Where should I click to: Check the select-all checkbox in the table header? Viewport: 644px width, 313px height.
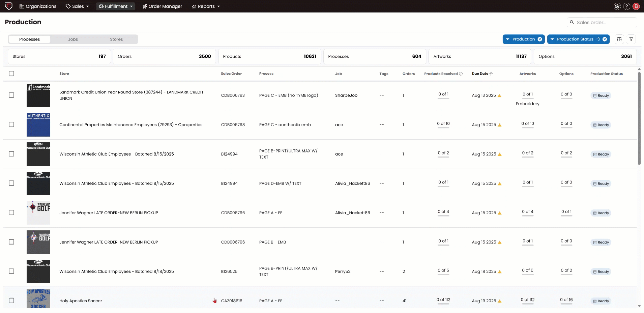pyautogui.click(x=11, y=73)
